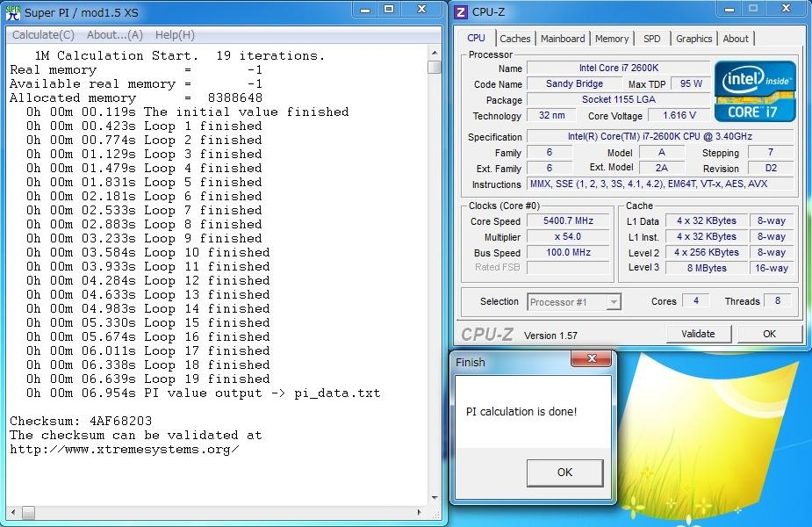Screen dimensions: 812x527
Task: Click the 'The initial value finished' line
Action: [188, 112]
